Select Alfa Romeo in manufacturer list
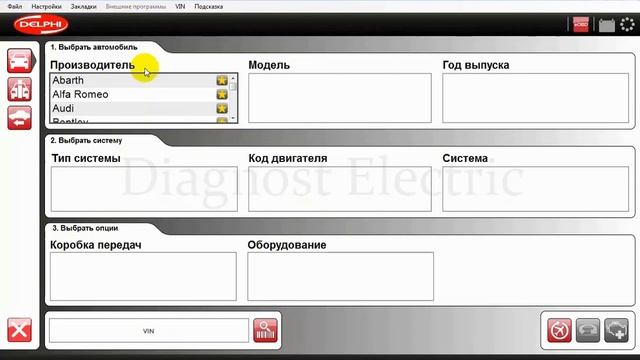Screen dimensions: 640x360 [x=133, y=94]
